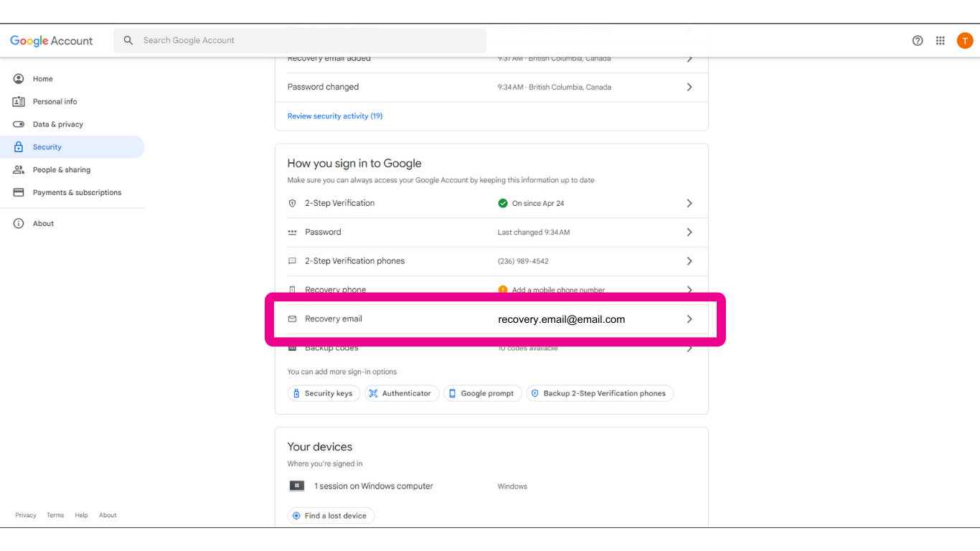Click the Recovery email envelope icon

point(292,319)
